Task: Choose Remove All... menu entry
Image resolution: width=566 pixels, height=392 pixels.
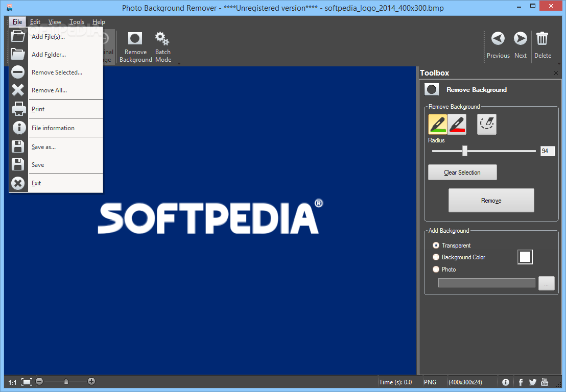Action: (x=56, y=90)
